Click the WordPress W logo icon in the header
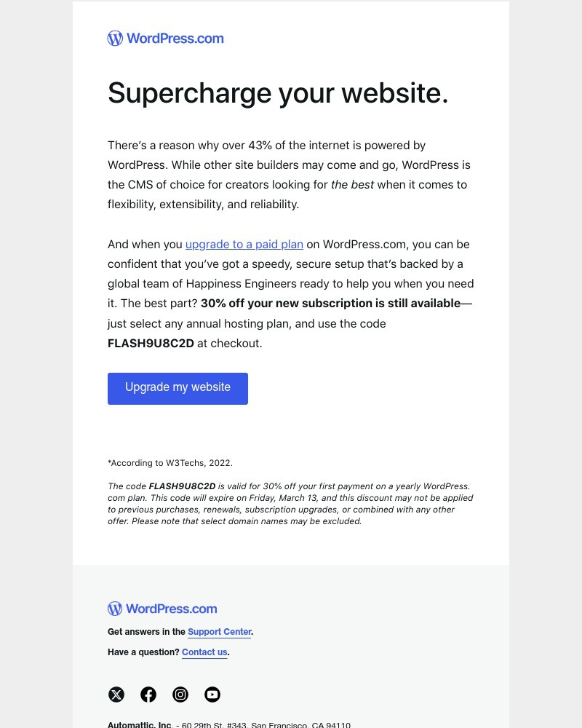Screen dimensions: 582x728 coord(115,38)
